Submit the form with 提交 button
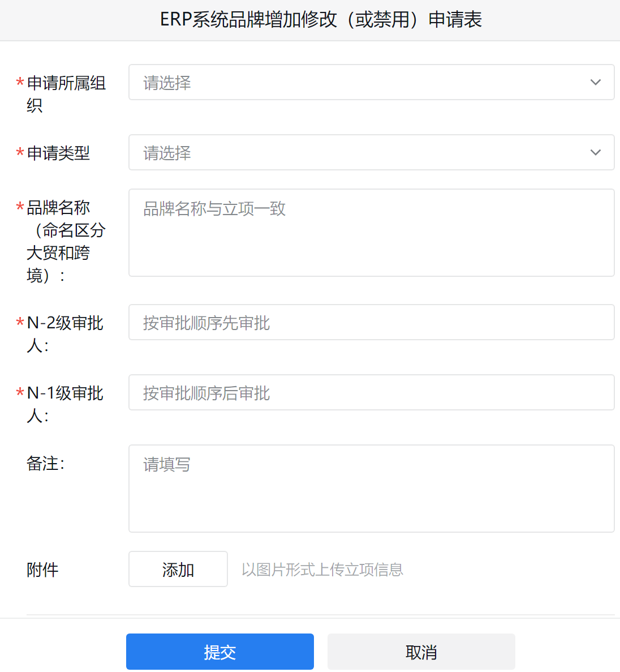 click(x=219, y=652)
